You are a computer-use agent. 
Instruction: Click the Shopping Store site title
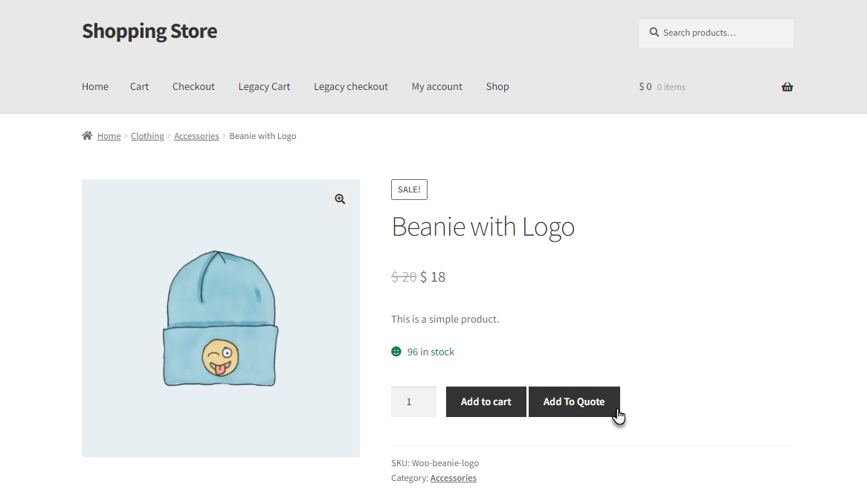tap(149, 31)
